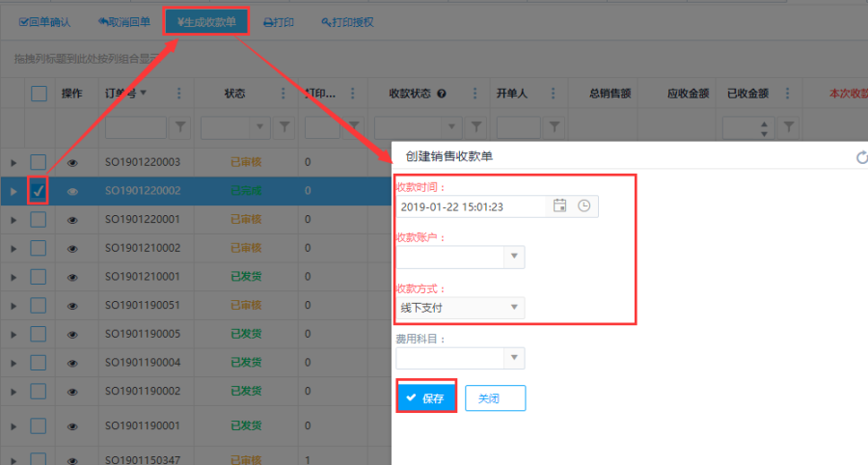
Task: Open the clock time picker icon
Action: coord(583,205)
